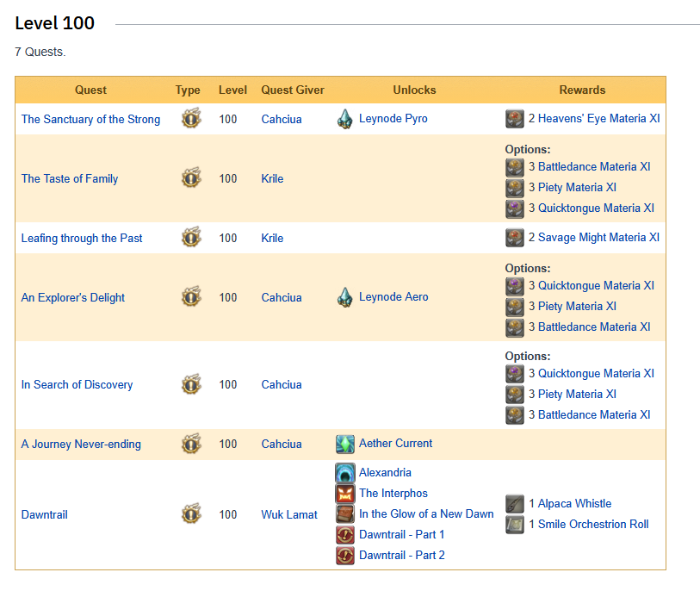
Task: Click the In the Glow of a New Dawn icon
Action: pos(345,513)
